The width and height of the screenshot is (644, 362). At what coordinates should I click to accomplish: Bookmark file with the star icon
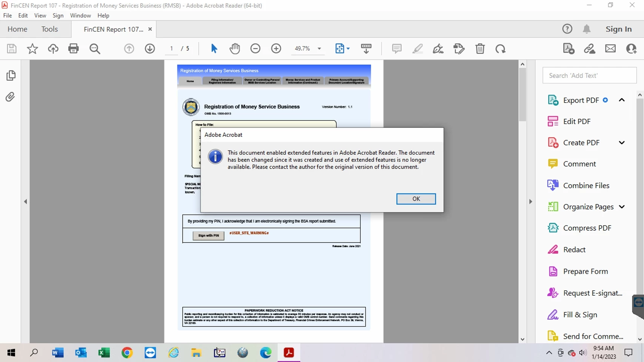click(32, 49)
